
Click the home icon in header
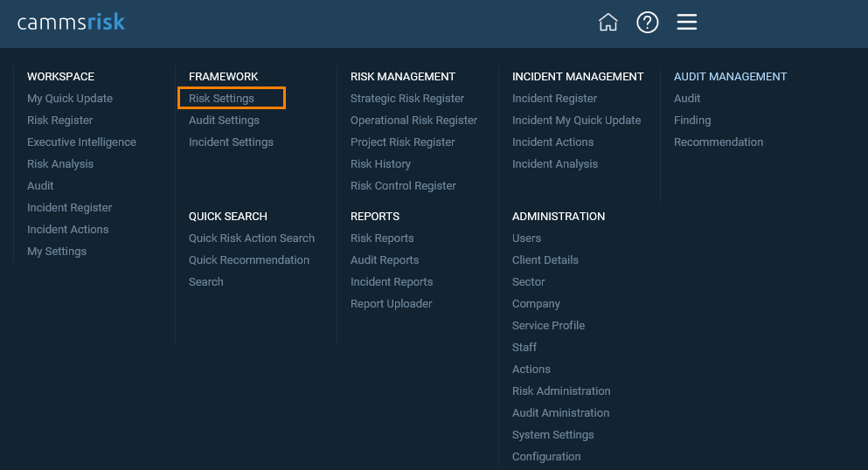click(608, 22)
